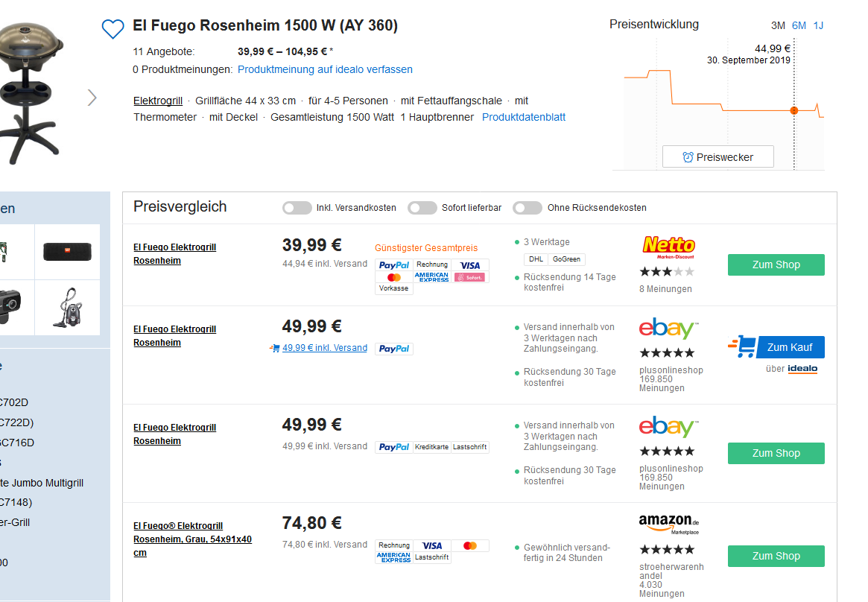Click the JBL speaker product thumbnail
This screenshot has height=602, width=868.
pyautogui.click(x=68, y=251)
